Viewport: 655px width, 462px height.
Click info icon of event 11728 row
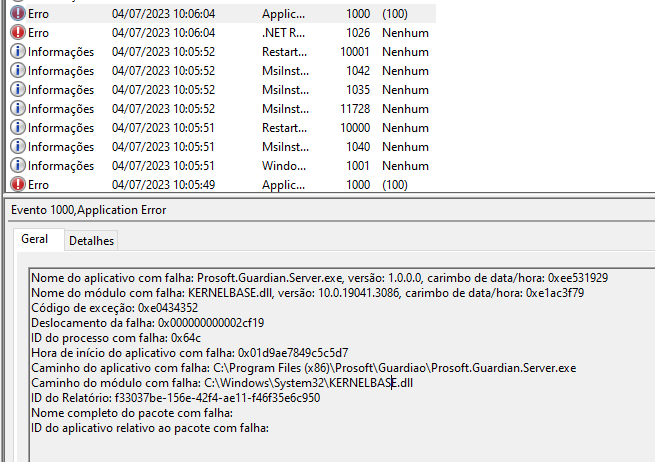[18, 109]
